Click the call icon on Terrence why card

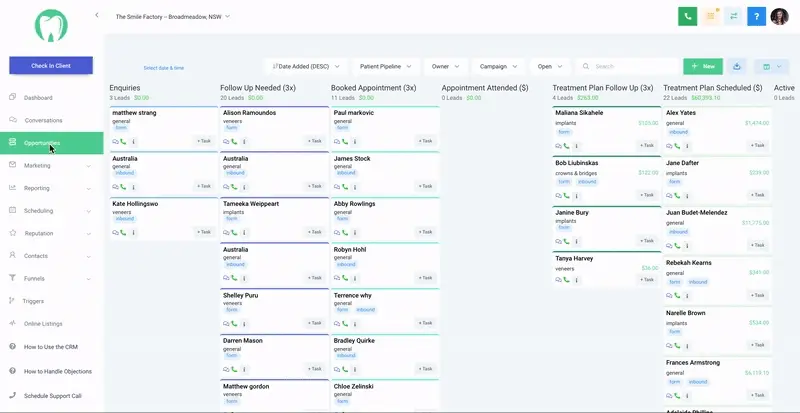(344, 323)
